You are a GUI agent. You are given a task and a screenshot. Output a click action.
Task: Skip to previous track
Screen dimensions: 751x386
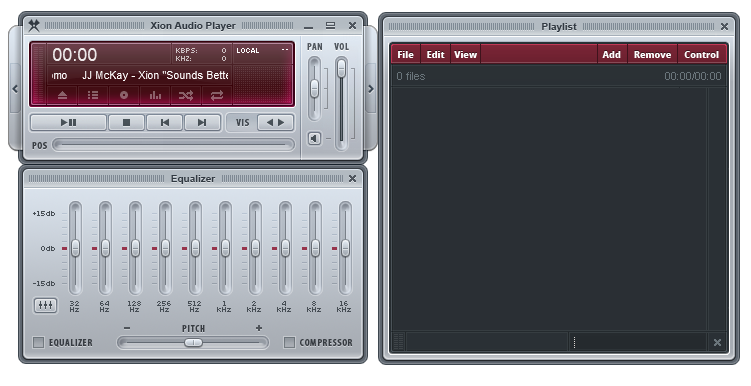pyautogui.click(x=165, y=123)
